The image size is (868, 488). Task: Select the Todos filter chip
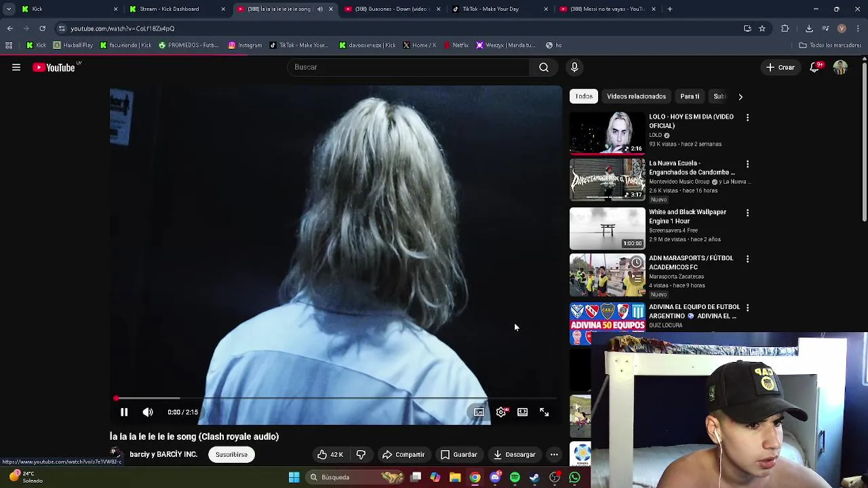(x=584, y=96)
